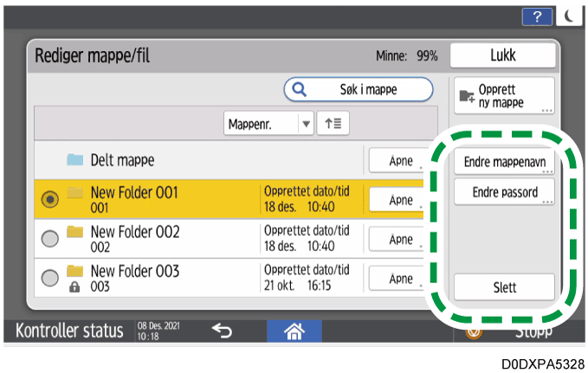
Task: Click the Søk i mappe search field
Action: [x=359, y=89]
